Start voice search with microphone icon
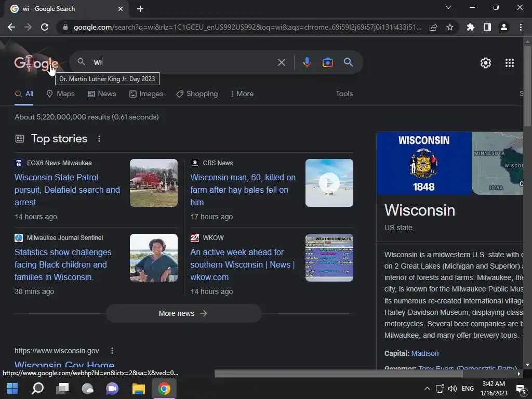Viewport: 532px width, 399px height. [307, 62]
